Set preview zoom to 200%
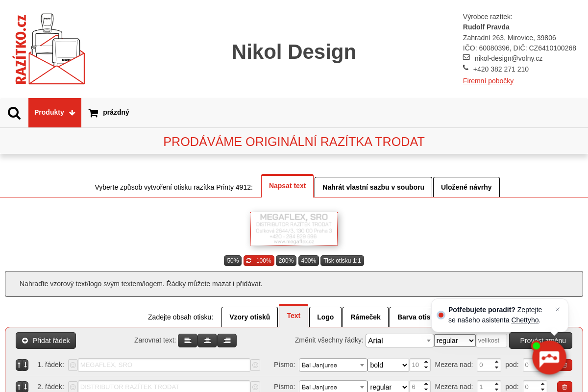The width and height of the screenshot is (588, 392). [x=286, y=261]
